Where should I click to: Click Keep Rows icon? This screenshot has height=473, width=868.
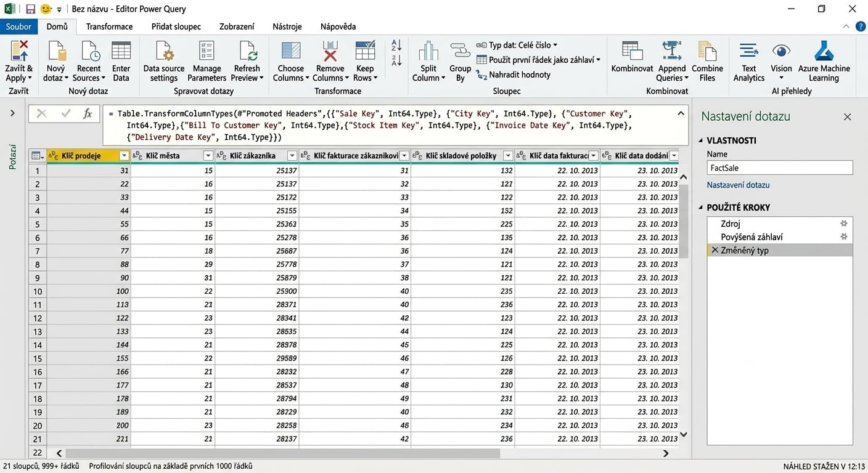365,52
